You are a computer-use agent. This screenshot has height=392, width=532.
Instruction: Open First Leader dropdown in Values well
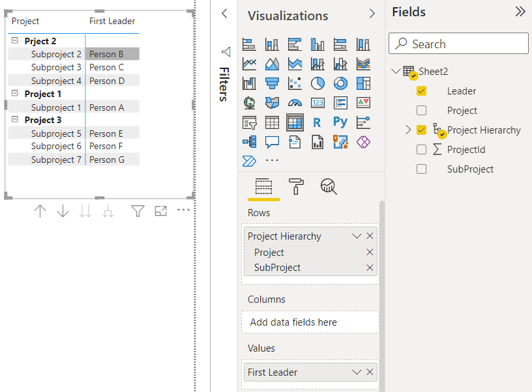[x=357, y=372]
